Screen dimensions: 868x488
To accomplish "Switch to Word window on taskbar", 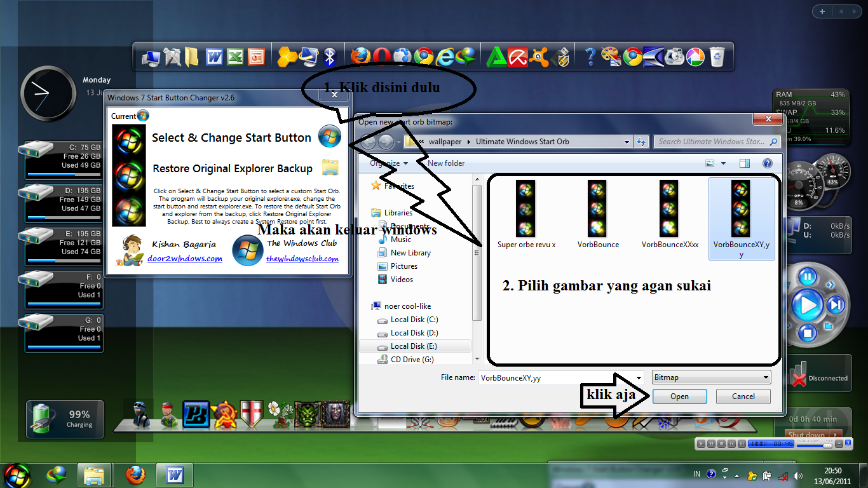I will coord(174,475).
